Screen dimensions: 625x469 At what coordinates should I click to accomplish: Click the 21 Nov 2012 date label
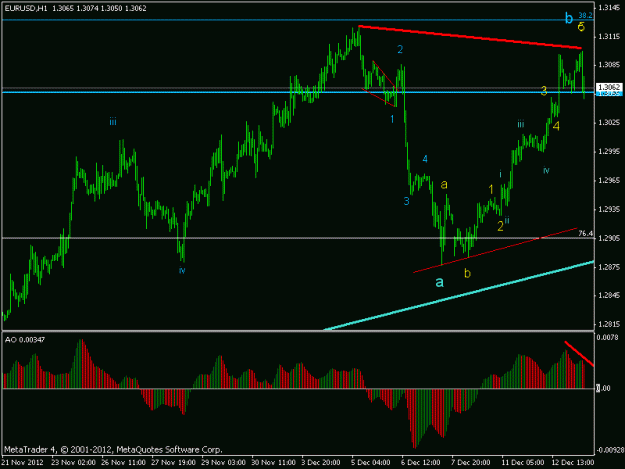coord(22,463)
